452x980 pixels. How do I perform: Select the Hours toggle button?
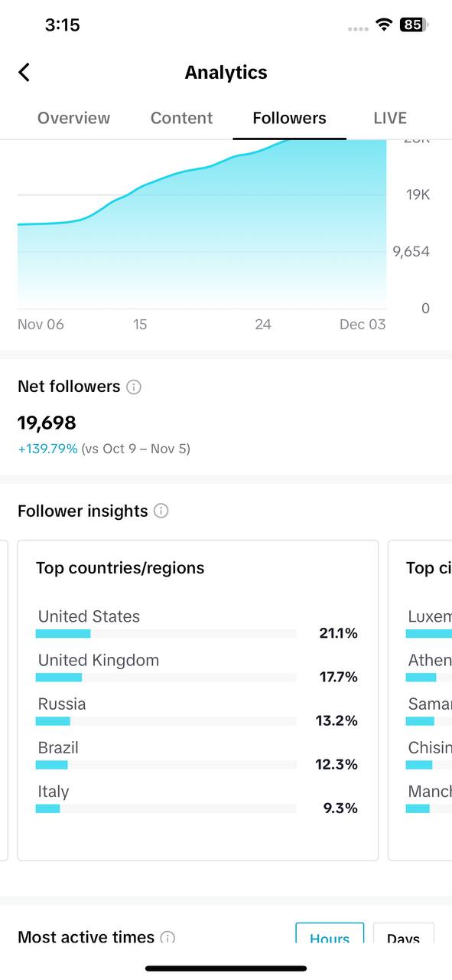(330, 935)
